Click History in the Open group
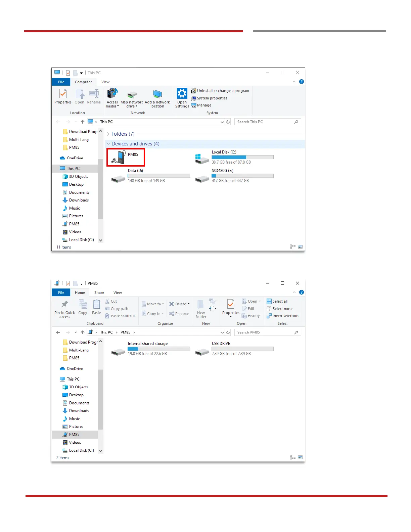 point(251,316)
